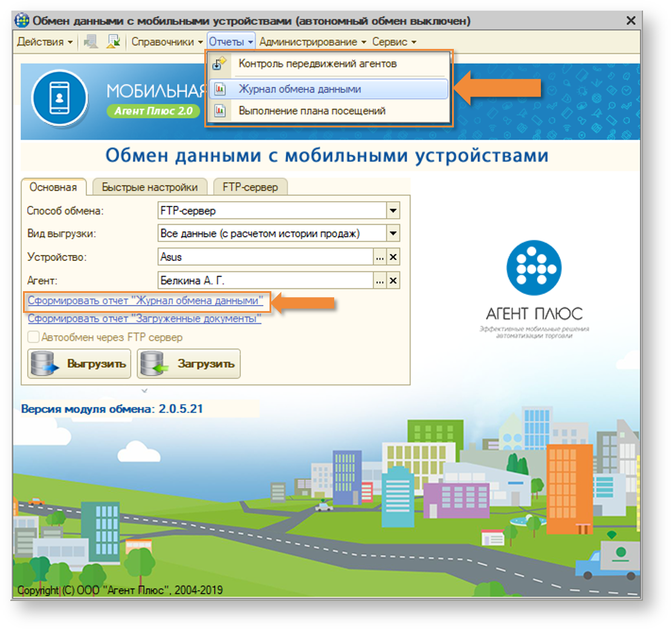Click the Агент Плюс round logo
Screen dimensions: 672x630
pos(534,267)
